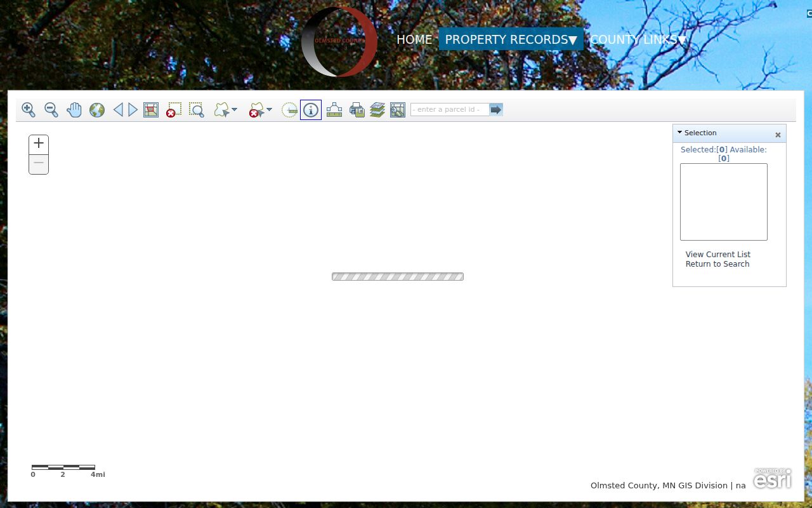Open the measure tool icon
Viewport: 812px width, 508px height.
tap(334, 110)
